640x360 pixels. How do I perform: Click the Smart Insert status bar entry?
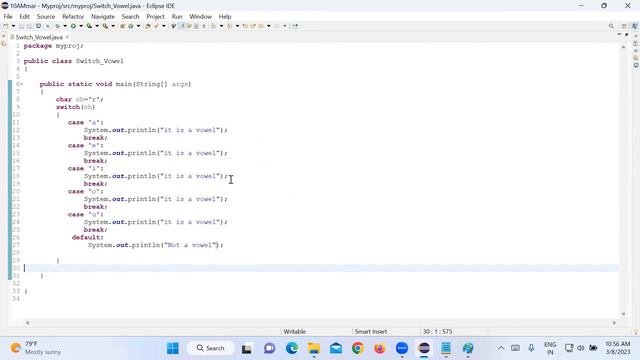pyautogui.click(x=371, y=331)
